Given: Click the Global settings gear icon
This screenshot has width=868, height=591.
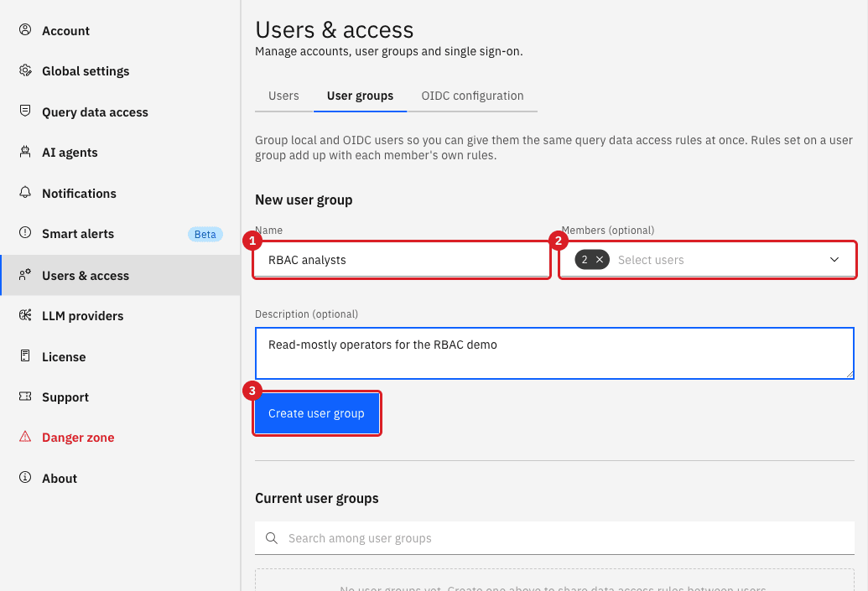Looking at the screenshot, I should pyautogui.click(x=25, y=70).
